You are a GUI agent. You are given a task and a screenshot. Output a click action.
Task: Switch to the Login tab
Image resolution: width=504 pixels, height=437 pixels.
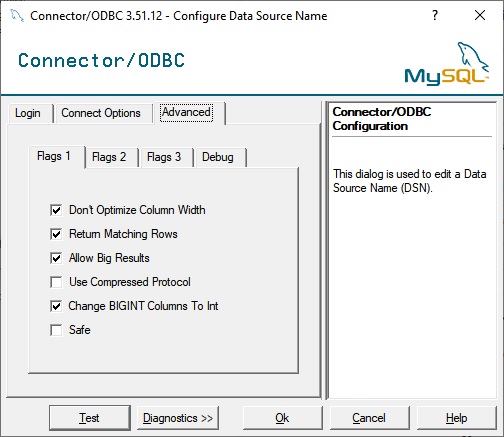click(x=30, y=113)
